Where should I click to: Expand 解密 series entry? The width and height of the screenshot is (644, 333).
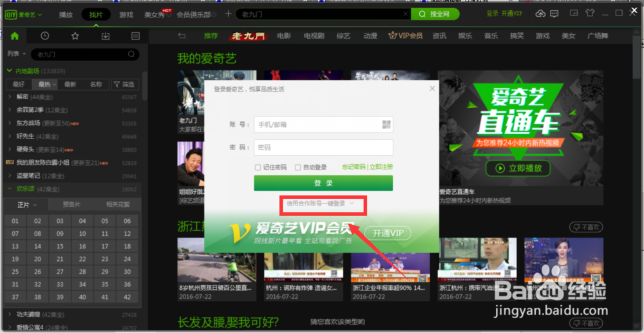tap(10, 97)
